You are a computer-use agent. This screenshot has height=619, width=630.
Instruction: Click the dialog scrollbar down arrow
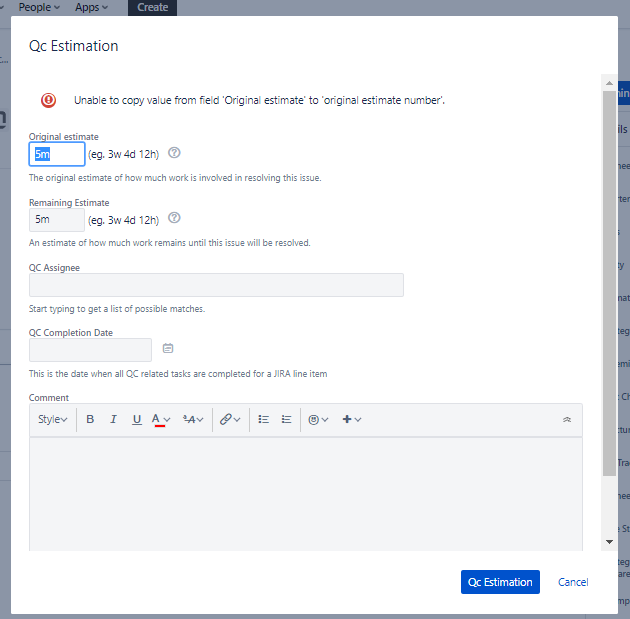610,542
